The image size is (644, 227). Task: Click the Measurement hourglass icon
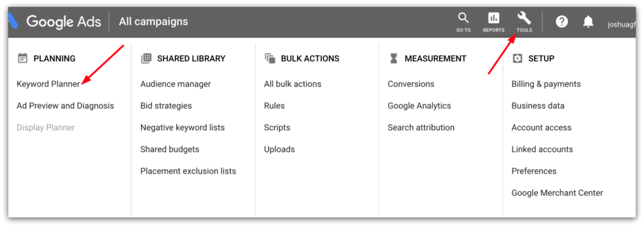click(x=394, y=58)
